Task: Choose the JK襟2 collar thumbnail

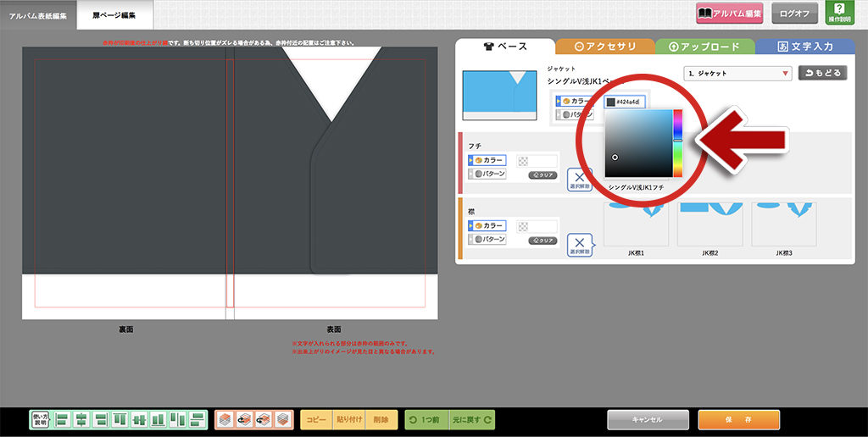Action: pos(710,224)
